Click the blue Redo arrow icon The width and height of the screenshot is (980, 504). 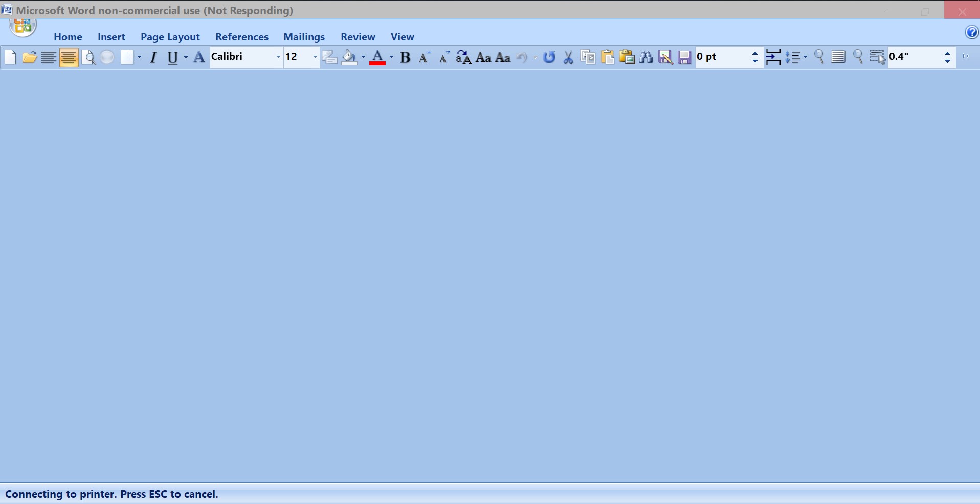(x=549, y=57)
